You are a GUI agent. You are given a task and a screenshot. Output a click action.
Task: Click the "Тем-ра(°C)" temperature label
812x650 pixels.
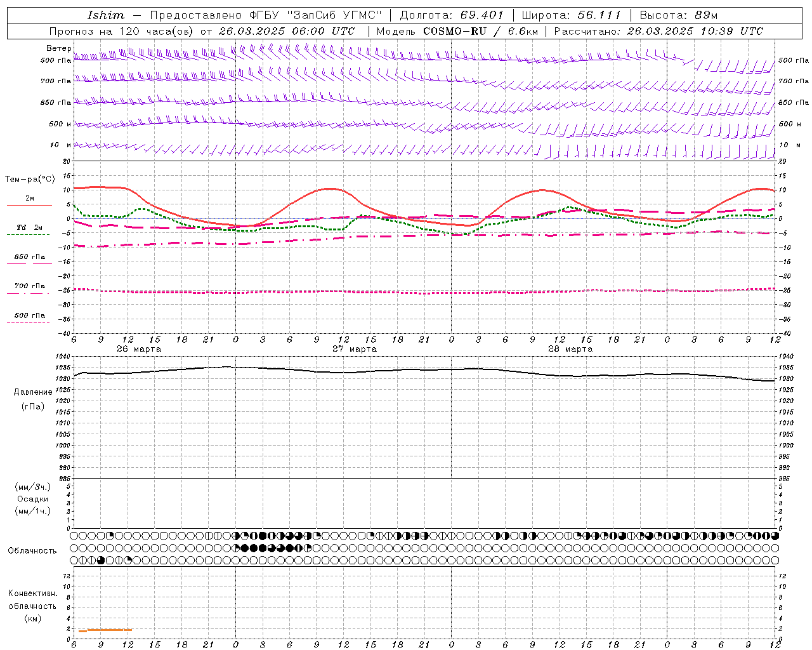pos(30,180)
